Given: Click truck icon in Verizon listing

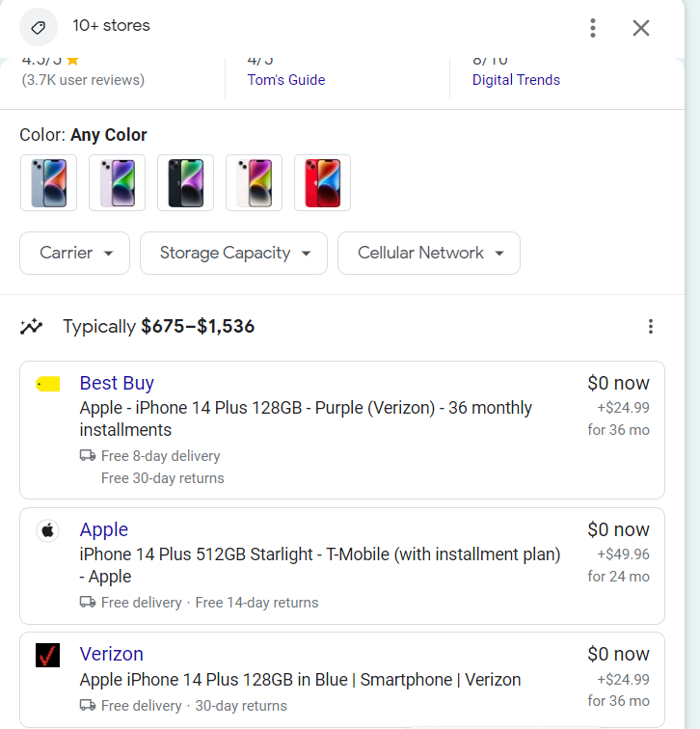Looking at the screenshot, I should [x=88, y=705].
